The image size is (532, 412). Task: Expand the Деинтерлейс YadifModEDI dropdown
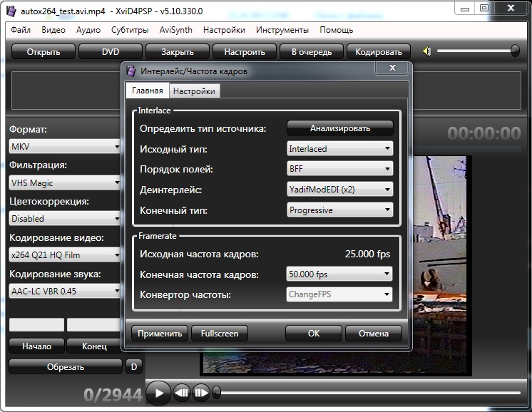tap(339, 190)
